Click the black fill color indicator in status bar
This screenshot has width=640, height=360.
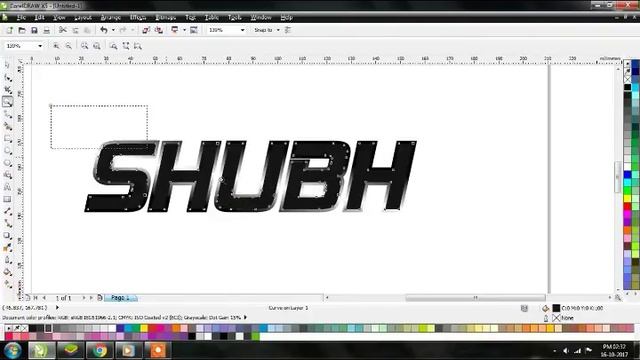point(556,308)
